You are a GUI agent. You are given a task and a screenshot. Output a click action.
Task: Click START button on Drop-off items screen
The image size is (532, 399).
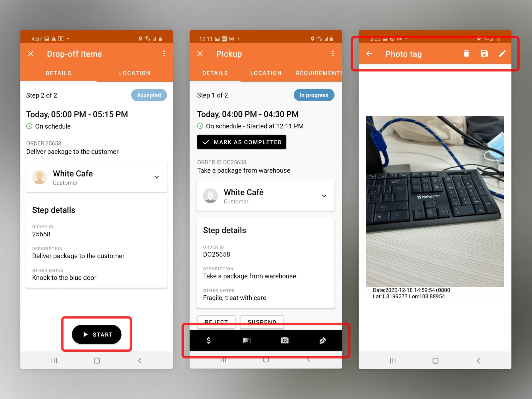tap(96, 334)
